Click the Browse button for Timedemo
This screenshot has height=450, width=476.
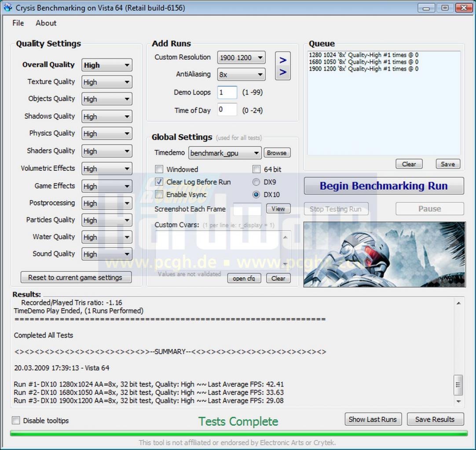tap(277, 153)
